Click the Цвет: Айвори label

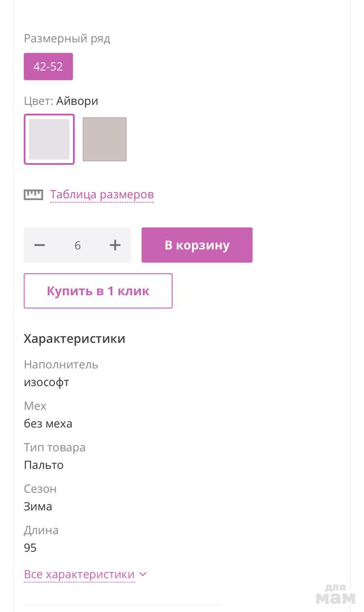coord(61,101)
